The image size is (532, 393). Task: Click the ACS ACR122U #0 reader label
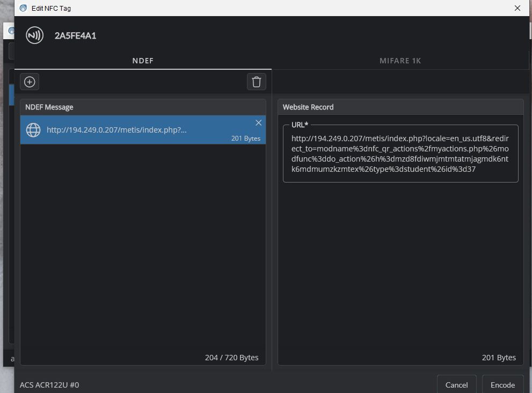(x=49, y=385)
